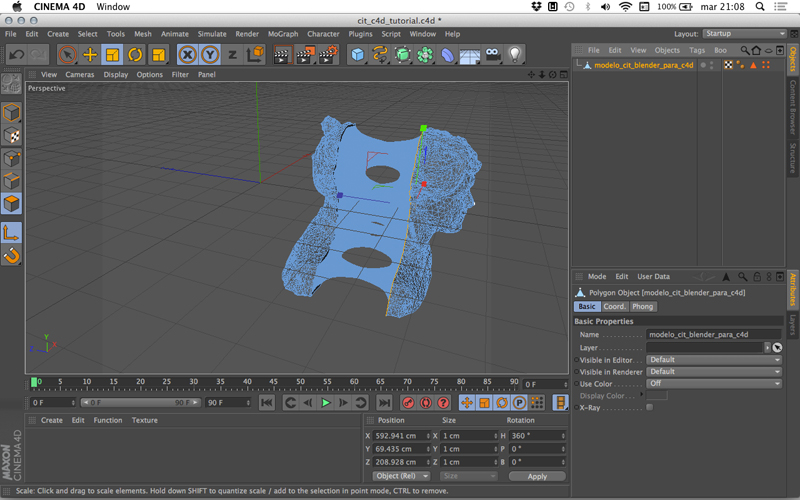800x500 pixels.
Task: Activate the Scale tool
Action: (112, 55)
